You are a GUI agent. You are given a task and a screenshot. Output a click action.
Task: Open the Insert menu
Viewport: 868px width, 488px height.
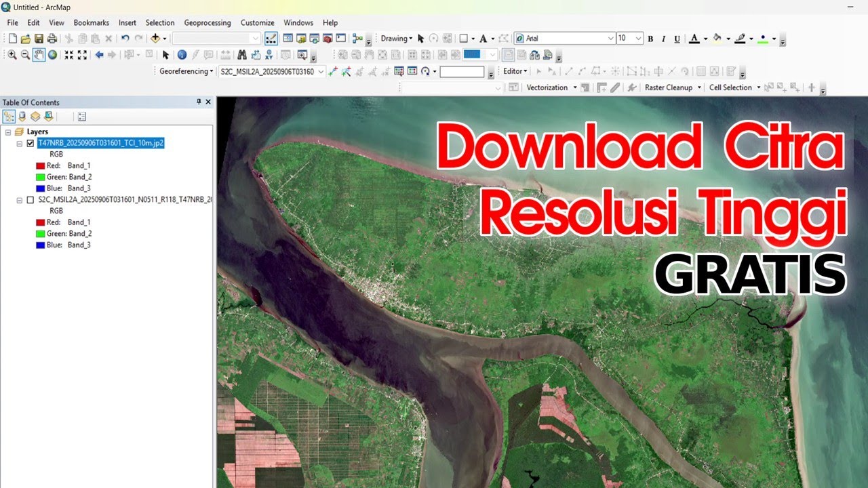(127, 22)
